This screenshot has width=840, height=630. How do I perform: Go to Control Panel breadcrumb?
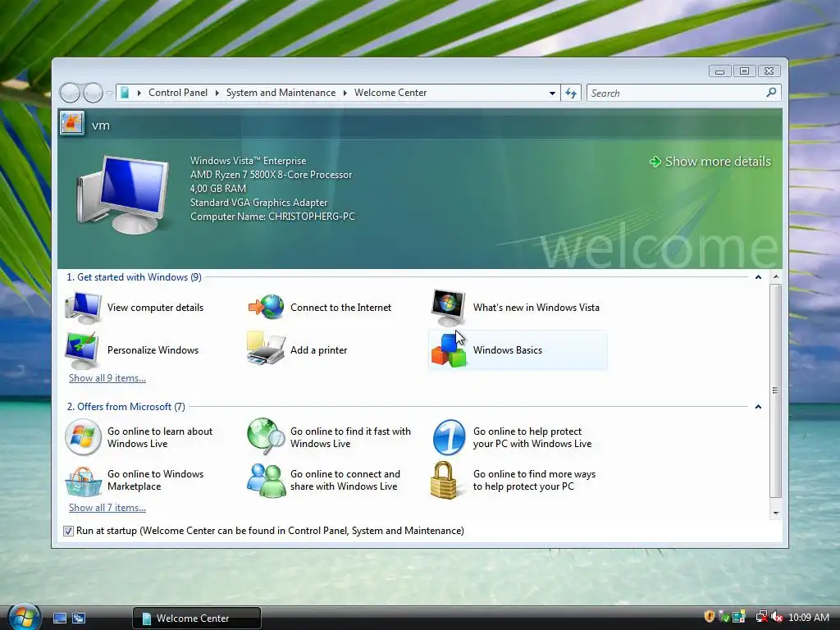click(x=178, y=93)
